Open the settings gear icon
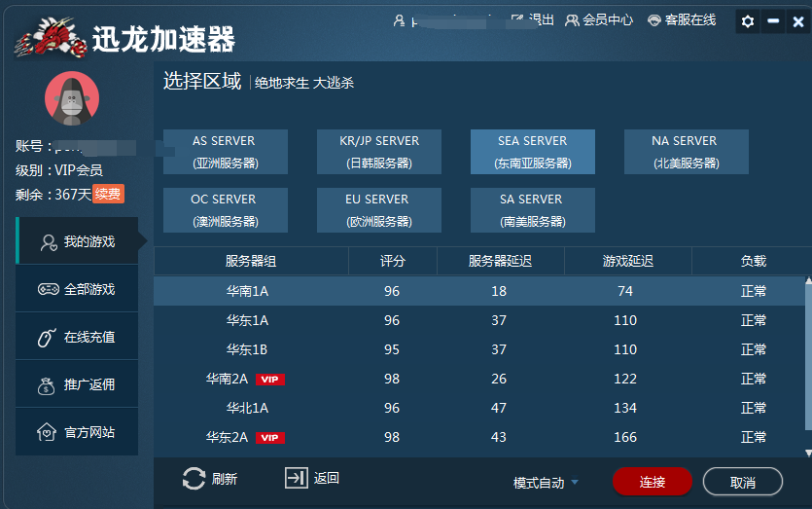This screenshot has height=509, width=812. point(747,21)
